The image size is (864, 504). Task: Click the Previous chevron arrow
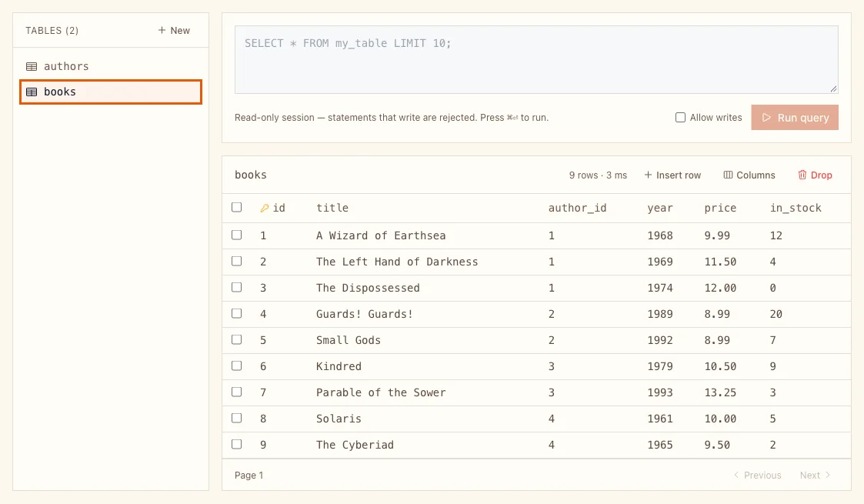(736, 475)
